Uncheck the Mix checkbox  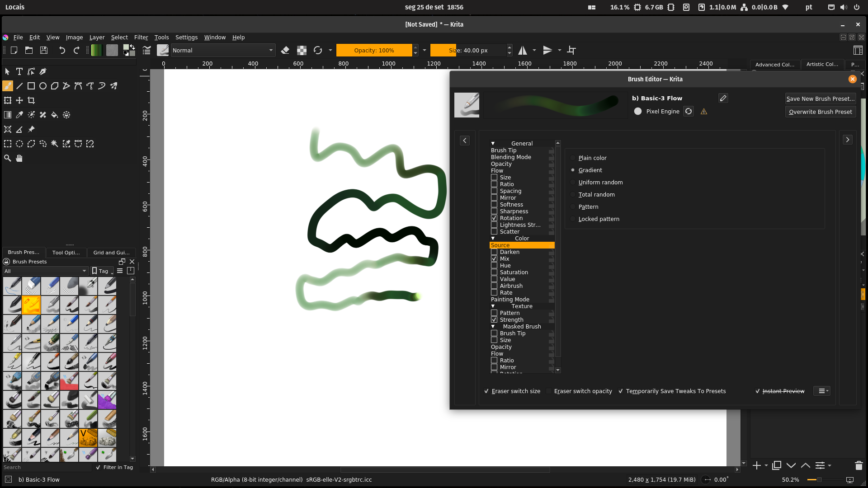(495, 258)
